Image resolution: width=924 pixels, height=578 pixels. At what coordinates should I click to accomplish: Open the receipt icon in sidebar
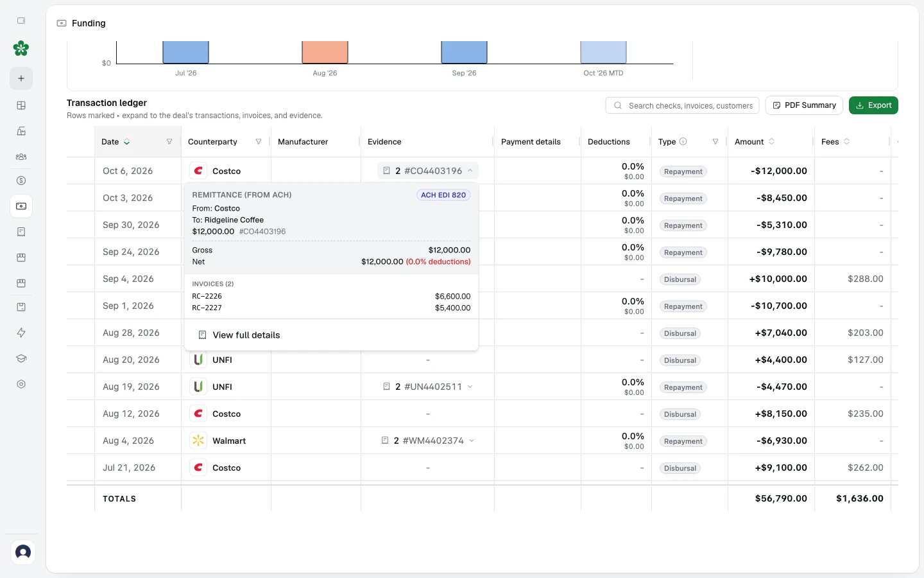coord(21,232)
